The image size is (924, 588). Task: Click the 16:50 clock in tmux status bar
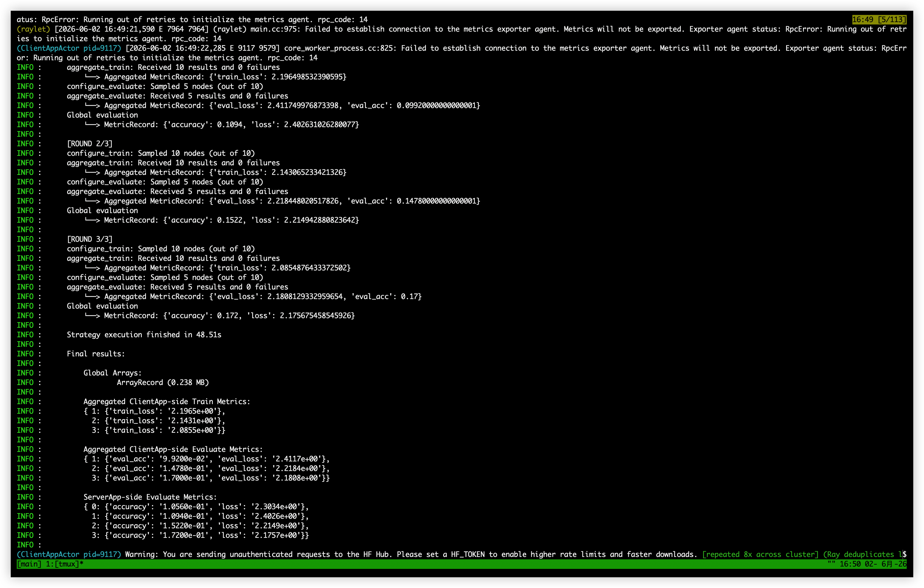pyautogui.click(x=850, y=564)
